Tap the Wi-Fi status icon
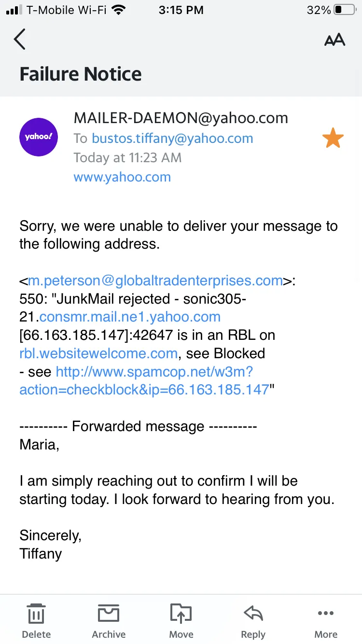This screenshot has height=644, width=362. tap(118, 10)
